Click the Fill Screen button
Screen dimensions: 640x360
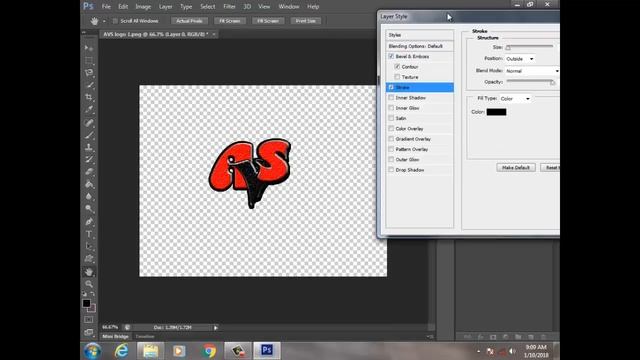pos(268,21)
